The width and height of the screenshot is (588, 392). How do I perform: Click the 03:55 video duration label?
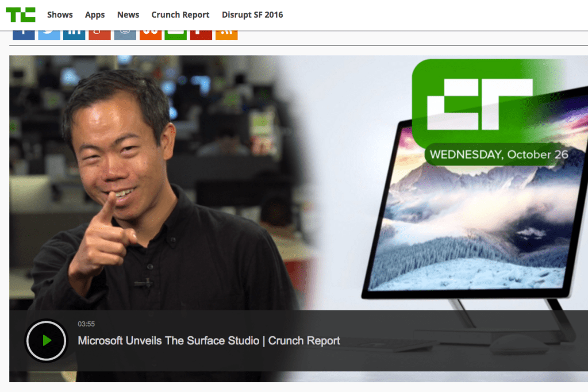coord(86,324)
